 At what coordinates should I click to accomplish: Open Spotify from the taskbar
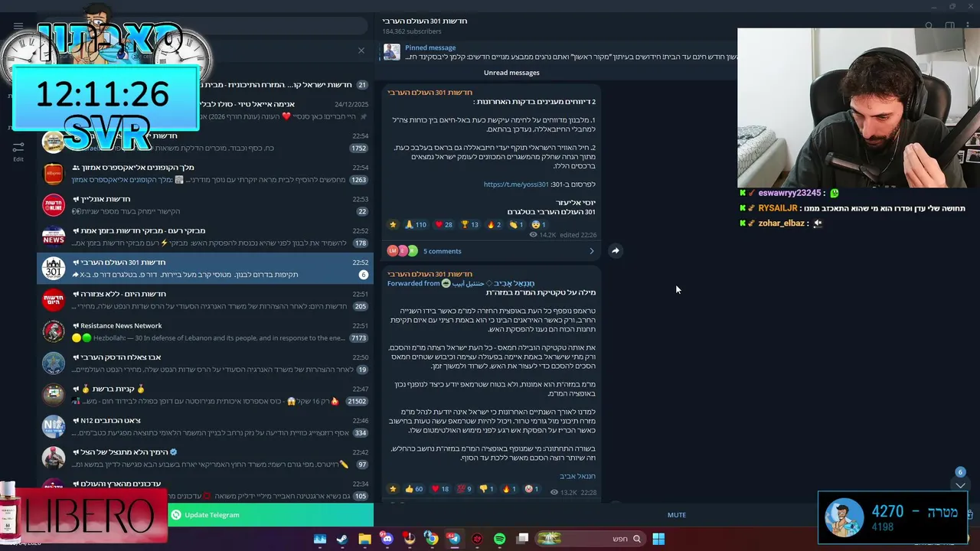point(499,539)
